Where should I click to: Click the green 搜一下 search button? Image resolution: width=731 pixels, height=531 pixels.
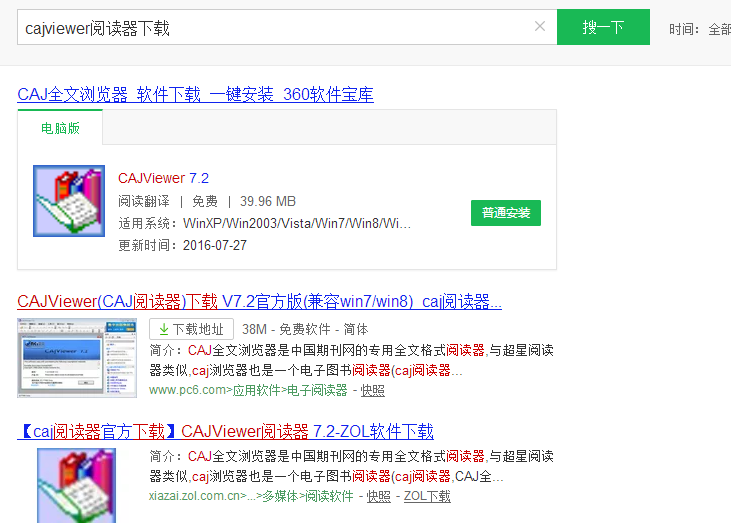(603, 27)
